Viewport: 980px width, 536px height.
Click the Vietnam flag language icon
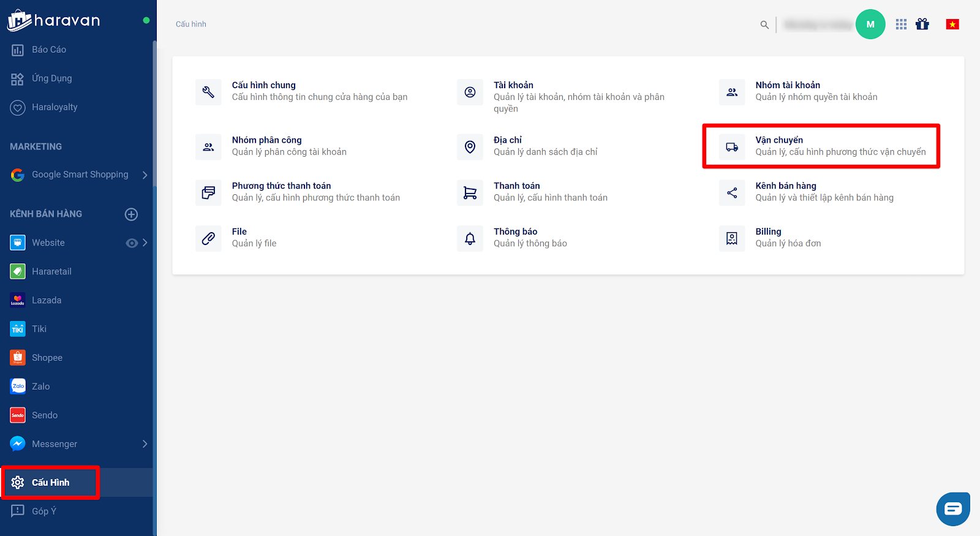(x=952, y=25)
